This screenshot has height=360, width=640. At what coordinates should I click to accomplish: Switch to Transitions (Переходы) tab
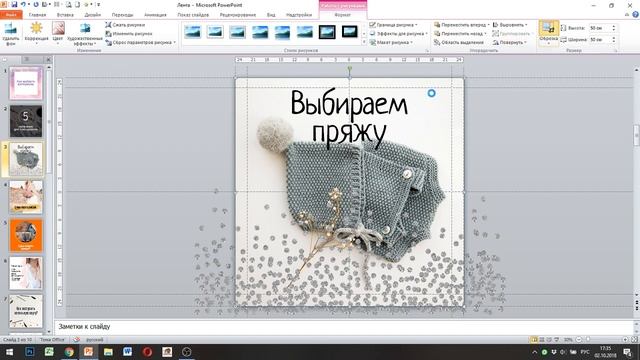[x=122, y=15]
